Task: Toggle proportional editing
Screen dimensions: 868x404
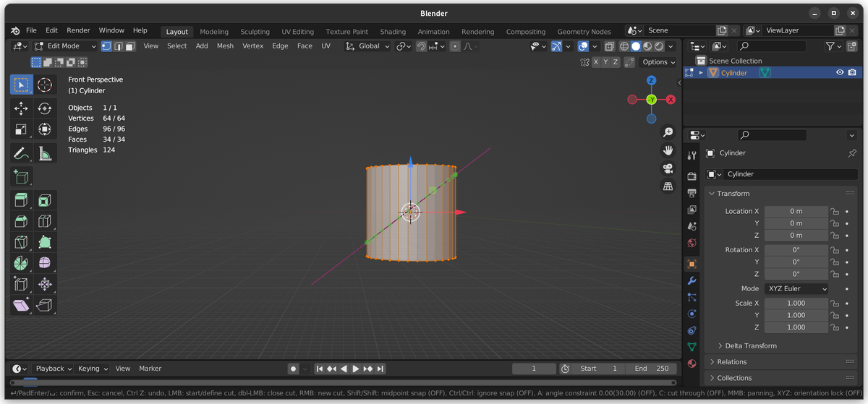Action: 454,46
